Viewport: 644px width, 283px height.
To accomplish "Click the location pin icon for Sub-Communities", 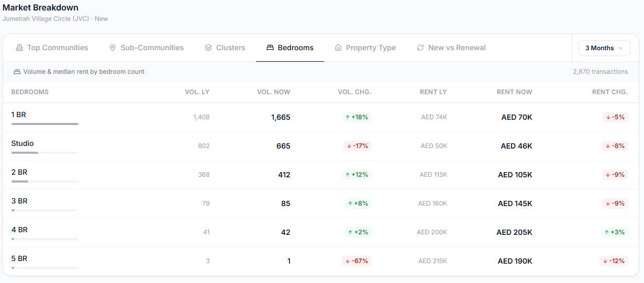I will pyautogui.click(x=112, y=48).
